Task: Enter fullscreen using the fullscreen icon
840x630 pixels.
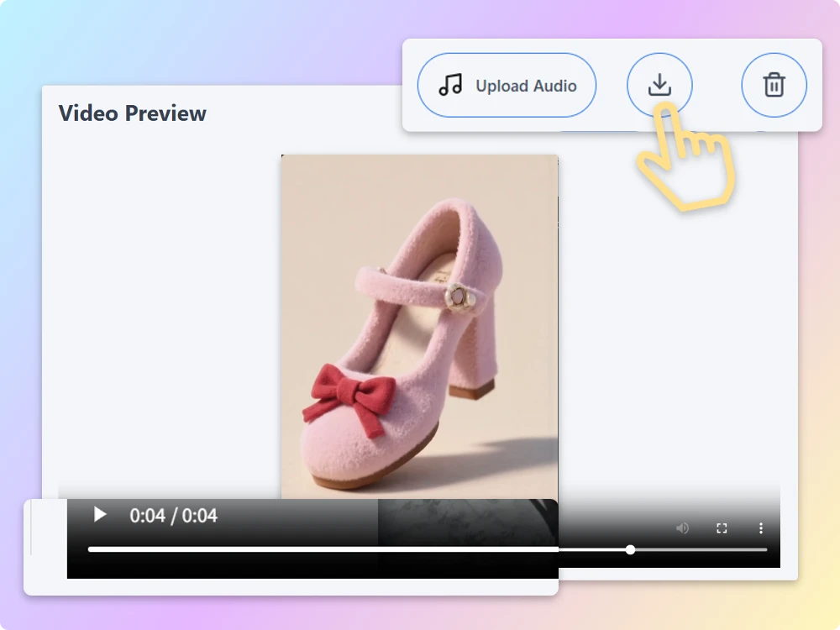Action: click(x=722, y=528)
